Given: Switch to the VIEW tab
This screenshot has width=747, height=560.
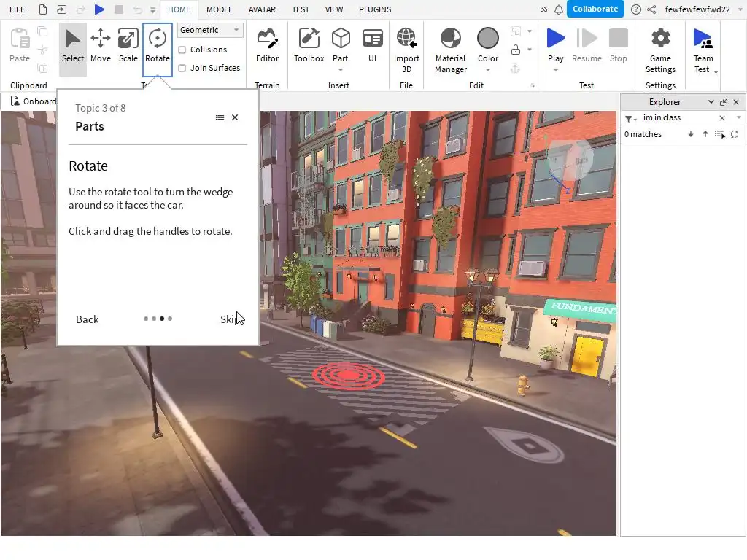Looking at the screenshot, I should [334, 9].
